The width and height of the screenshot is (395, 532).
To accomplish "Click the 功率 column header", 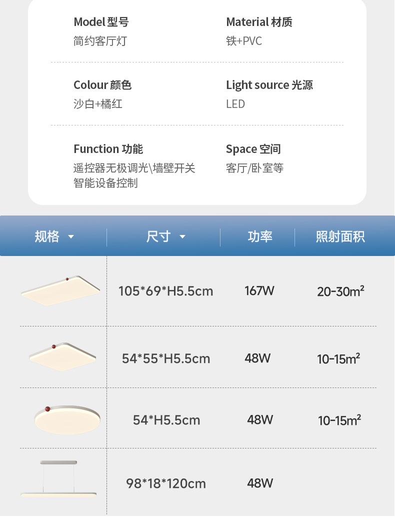I will pos(260,236).
